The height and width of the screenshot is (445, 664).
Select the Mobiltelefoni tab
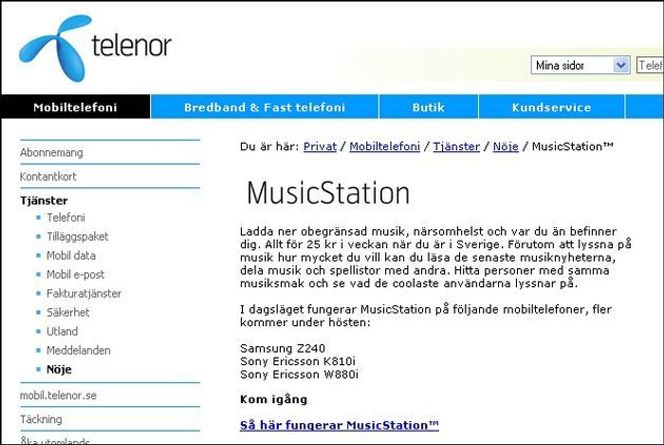75,107
